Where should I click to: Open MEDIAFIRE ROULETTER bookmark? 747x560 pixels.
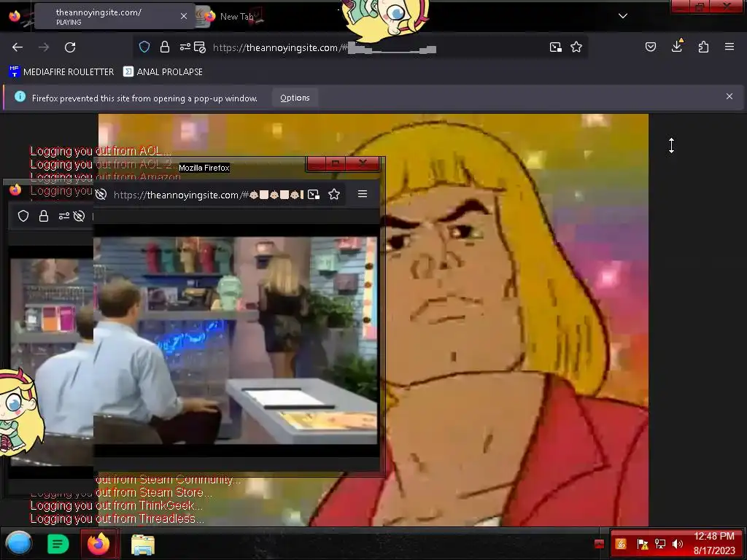[61, 72]
